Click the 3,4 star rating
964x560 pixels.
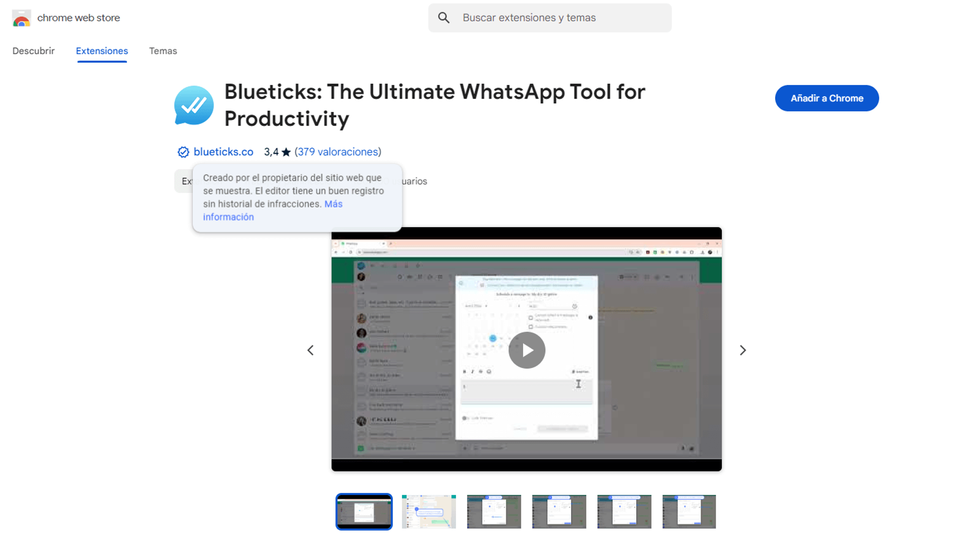coord(277,152)
